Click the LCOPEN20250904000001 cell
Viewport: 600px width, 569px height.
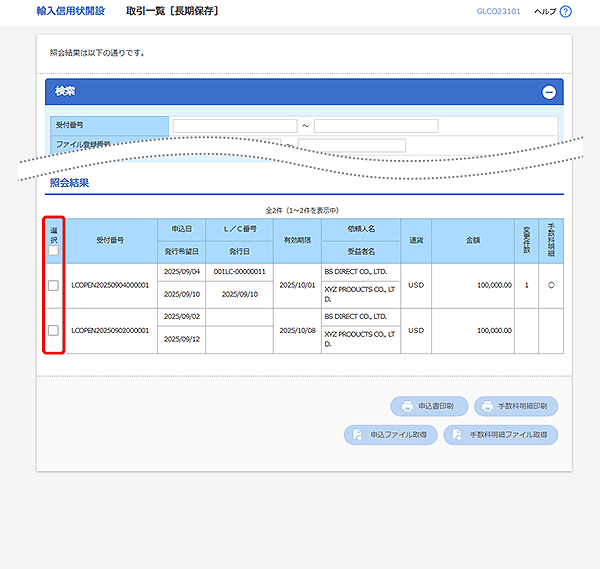click(110, 285)
